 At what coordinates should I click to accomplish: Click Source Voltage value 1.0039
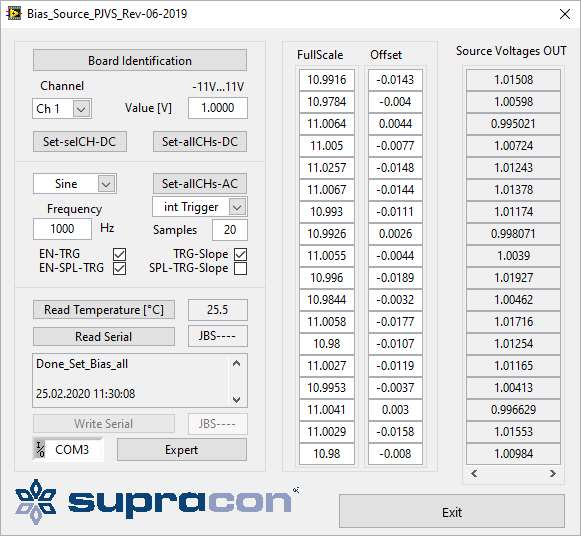point(513,256)
